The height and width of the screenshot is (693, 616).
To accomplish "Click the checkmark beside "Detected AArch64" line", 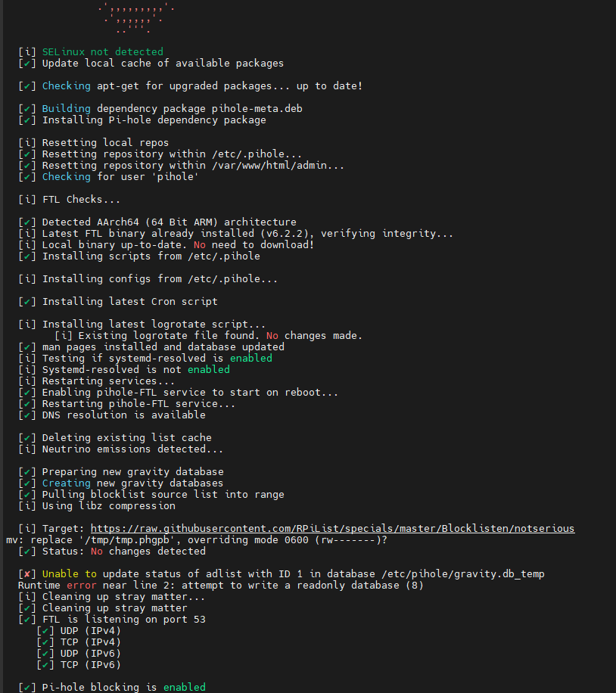I will 27,222.
